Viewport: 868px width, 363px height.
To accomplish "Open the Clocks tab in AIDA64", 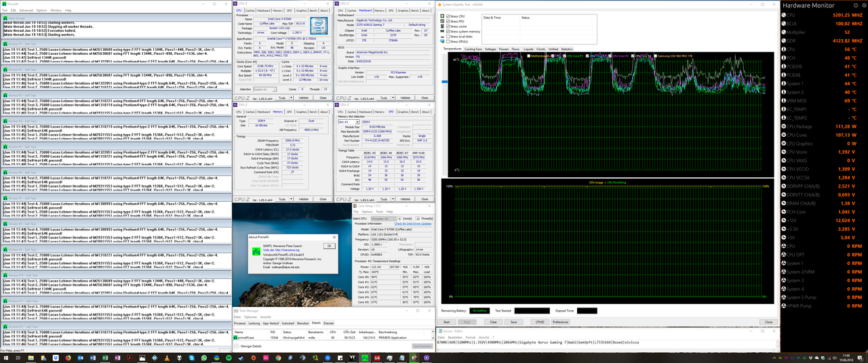I will [540, 49].
